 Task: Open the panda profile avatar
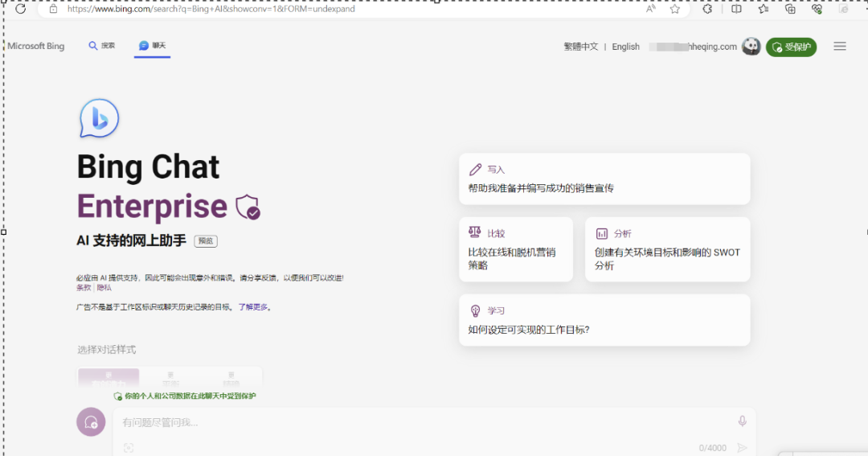click(751, 47)
